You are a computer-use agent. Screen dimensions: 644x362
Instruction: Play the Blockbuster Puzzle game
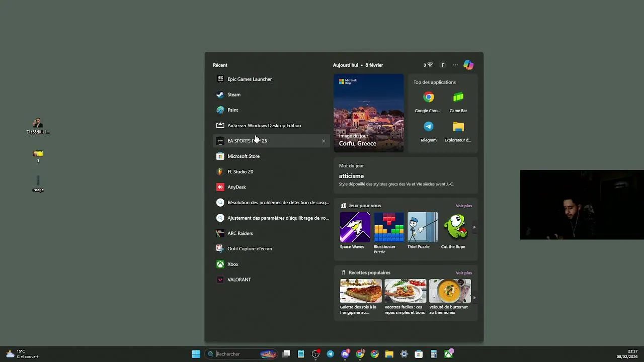pyautogui.click(x=388, y=233)
